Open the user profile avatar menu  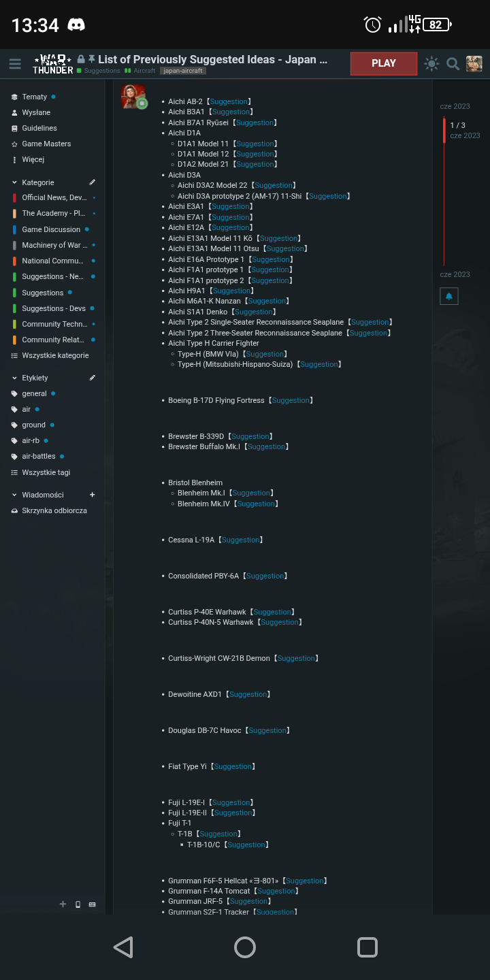(474, 64)
